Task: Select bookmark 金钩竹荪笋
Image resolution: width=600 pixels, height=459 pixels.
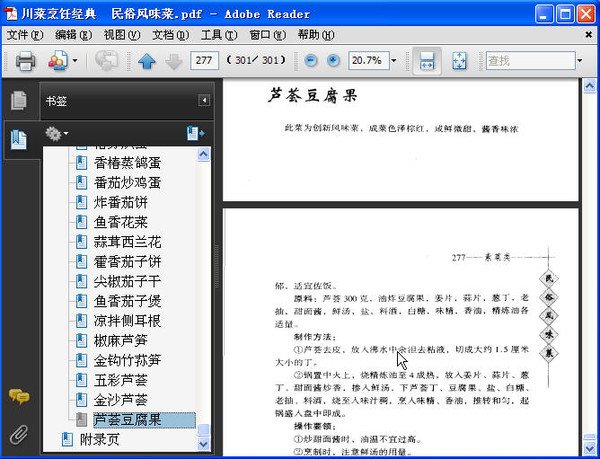Action: pyautogui.click(x=127, y=361)
